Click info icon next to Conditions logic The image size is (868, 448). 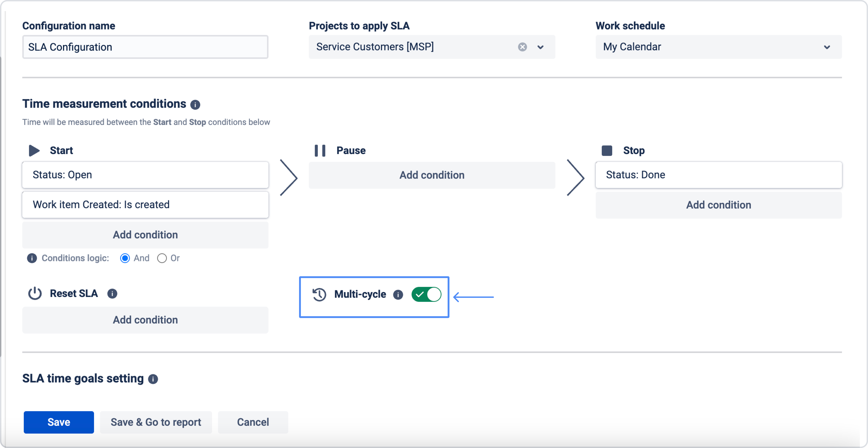32,258
